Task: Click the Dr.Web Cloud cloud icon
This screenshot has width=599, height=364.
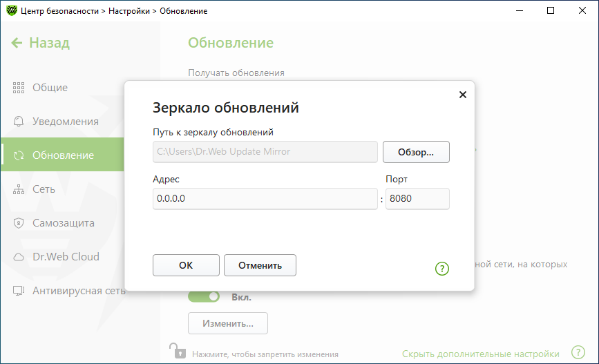Action: pyautogui.click(x=19, y=257)
